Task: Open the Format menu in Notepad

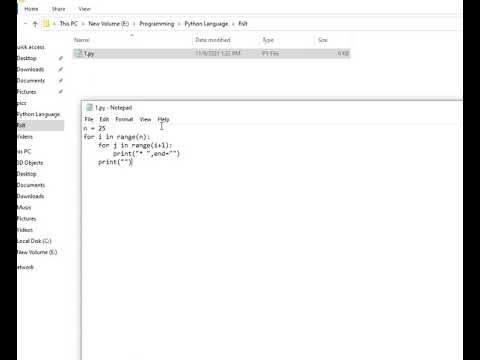Action: (124, 119)
